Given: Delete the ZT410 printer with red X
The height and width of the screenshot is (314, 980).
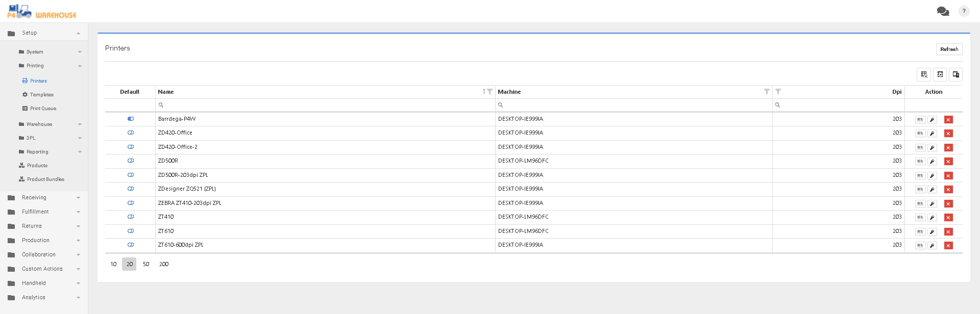Looking at the screenshot, I should click(948, 218).
